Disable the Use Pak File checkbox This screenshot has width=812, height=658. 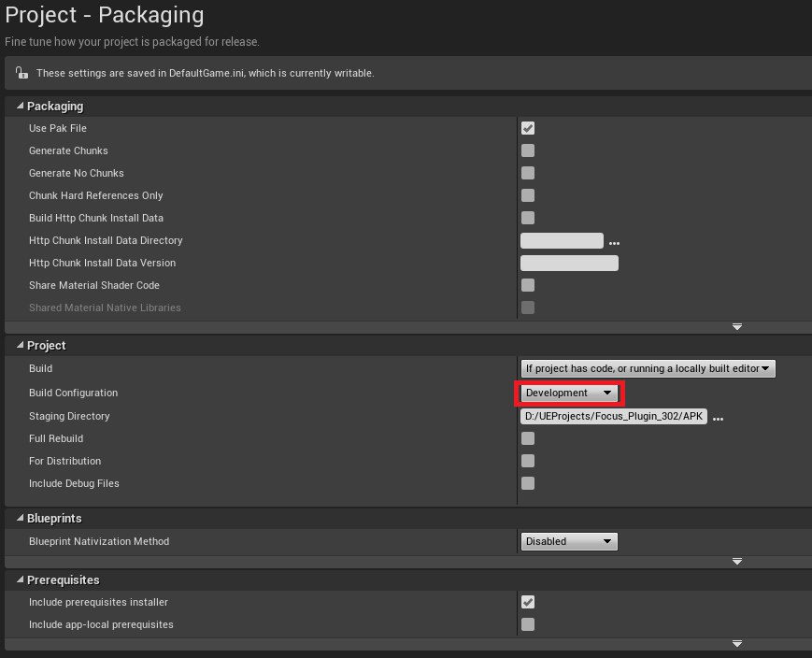tap(528, 128)
